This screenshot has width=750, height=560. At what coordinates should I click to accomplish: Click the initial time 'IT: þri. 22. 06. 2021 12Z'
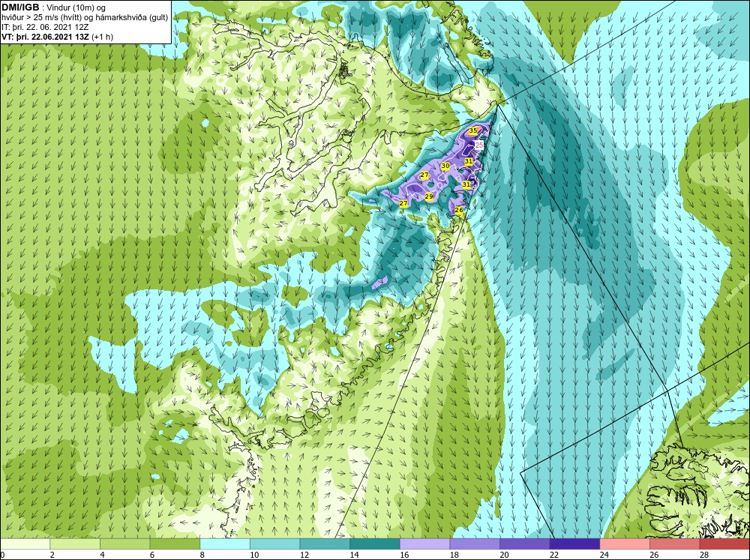pos(45,27)
